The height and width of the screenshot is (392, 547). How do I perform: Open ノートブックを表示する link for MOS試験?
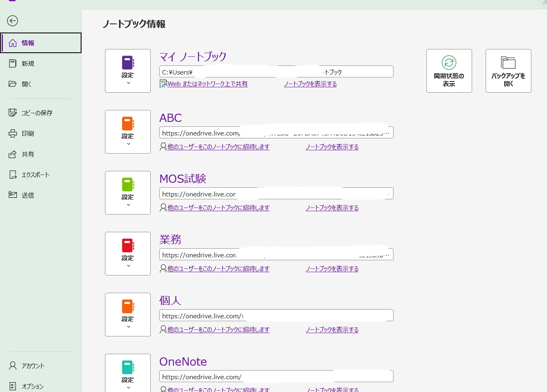point(332,208)
